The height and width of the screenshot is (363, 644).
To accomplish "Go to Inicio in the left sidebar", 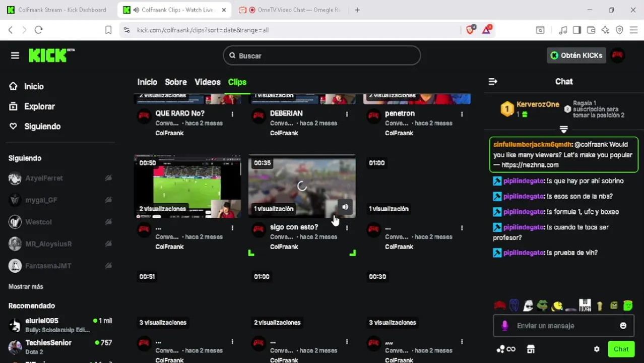I will (x=27, y=86).
